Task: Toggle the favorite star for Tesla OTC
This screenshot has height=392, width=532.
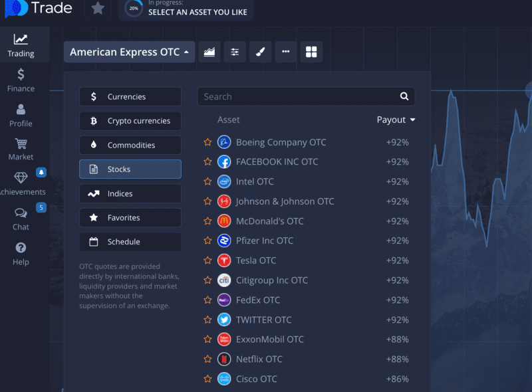Action: click(207, 260)
